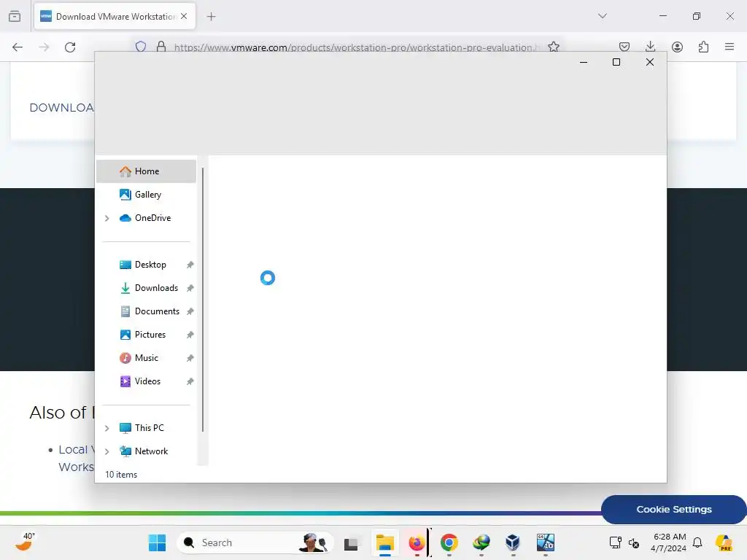Click the pin icon beside Music
The width and height of the screenshot is (747, 560).
point(190,358)
